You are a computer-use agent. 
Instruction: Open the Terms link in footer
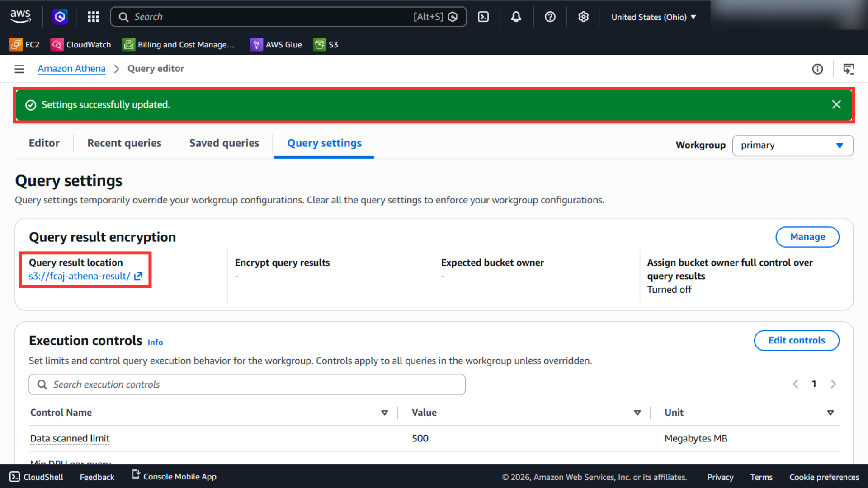pyautogui.click(x=761, y=477)
